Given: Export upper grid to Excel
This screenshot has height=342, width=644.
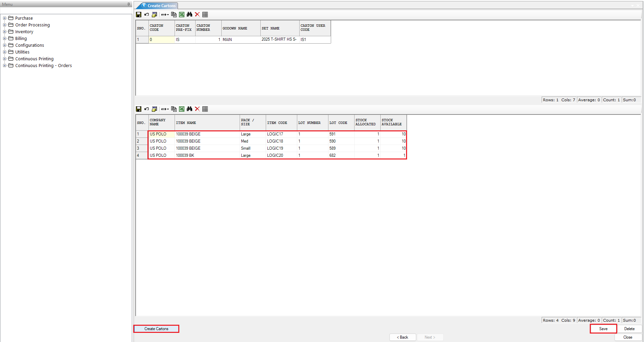Looking at the screenshot, I should [x=182, y=15].
